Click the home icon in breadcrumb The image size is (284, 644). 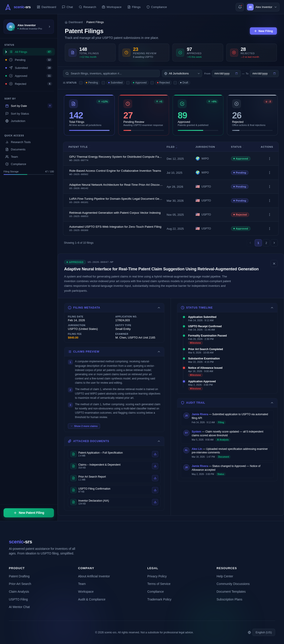[x=66, y=22]
